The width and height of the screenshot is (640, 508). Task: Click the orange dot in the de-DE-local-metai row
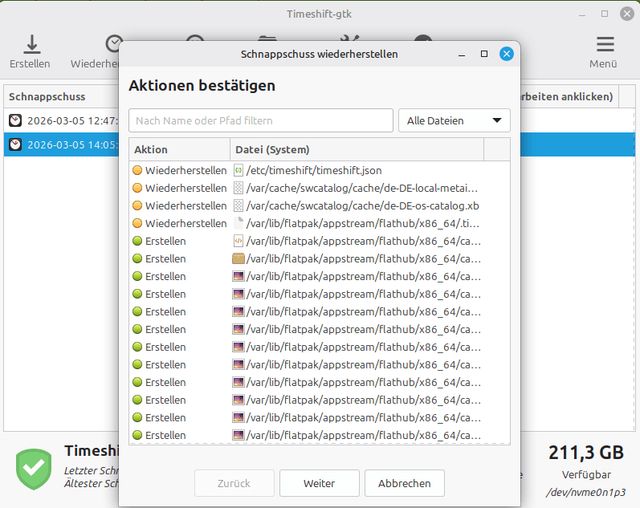pyautogui.click(x=138, y=188)
